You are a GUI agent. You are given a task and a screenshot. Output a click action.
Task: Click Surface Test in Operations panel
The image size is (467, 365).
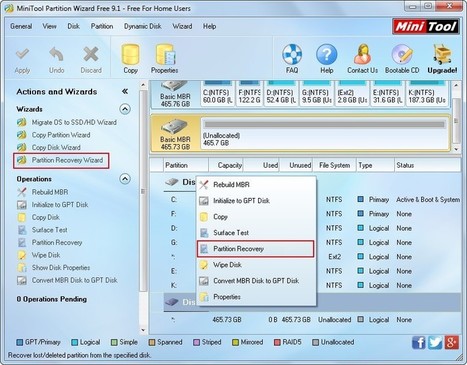42,230
